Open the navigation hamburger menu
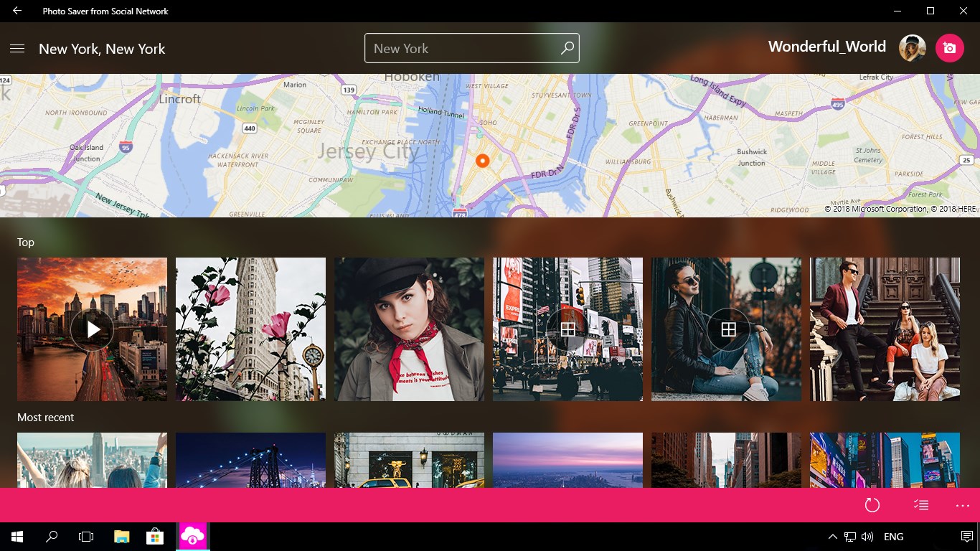This screenshot has width=980, height=551. pyautogui.click(x=17, y=48)
